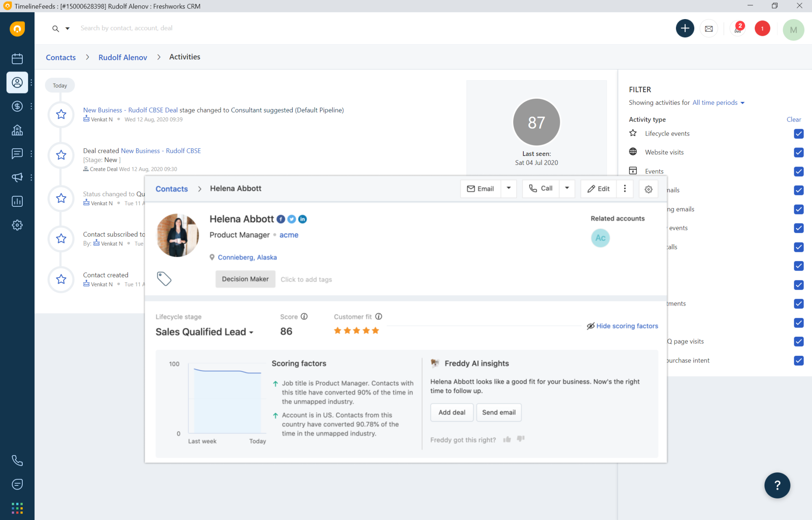Open the Phone icon at bottom sidebar
The width and height of the screenshot is (812, 520).
coord(17,460)
